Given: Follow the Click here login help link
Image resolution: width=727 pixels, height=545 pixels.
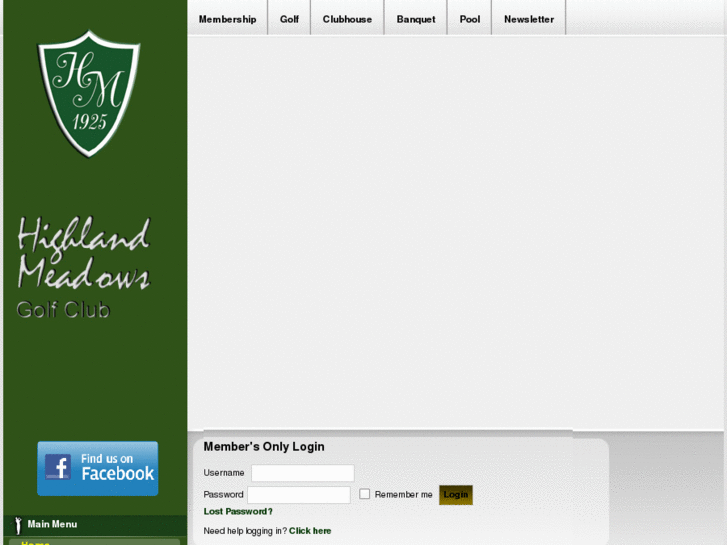Looking at the screenshot, I should pos(310,531).
